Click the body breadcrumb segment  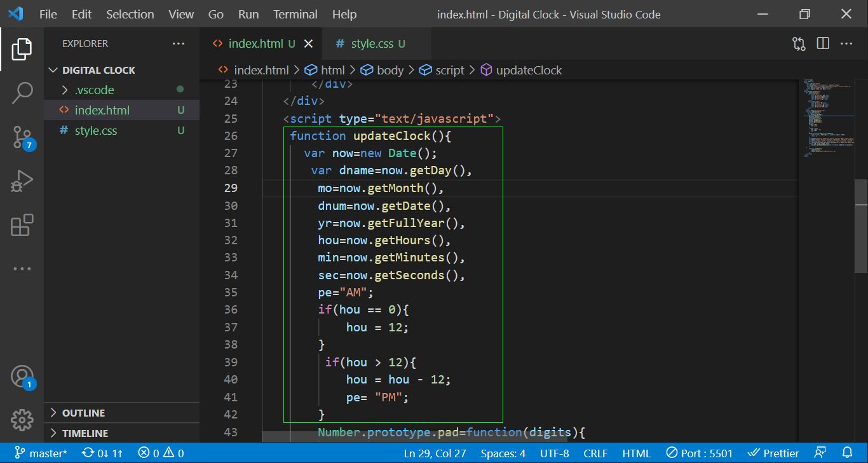[x=383, y=70]
